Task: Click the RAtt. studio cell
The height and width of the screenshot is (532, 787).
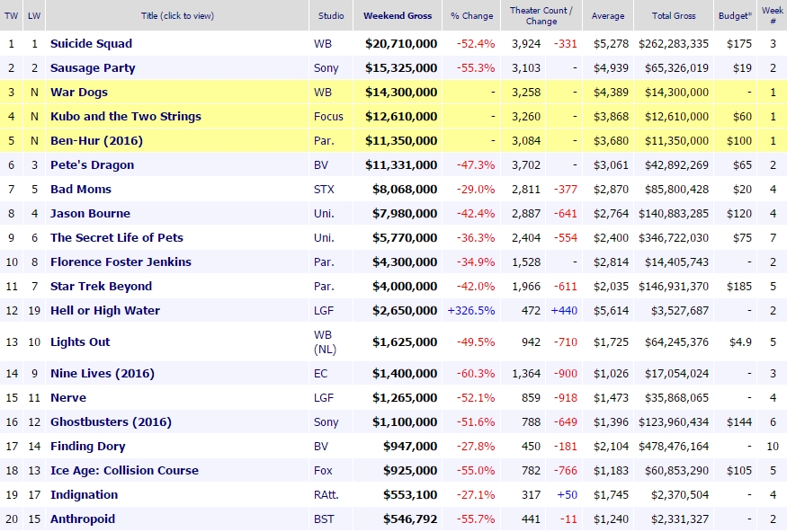Action: coord(326,495)
